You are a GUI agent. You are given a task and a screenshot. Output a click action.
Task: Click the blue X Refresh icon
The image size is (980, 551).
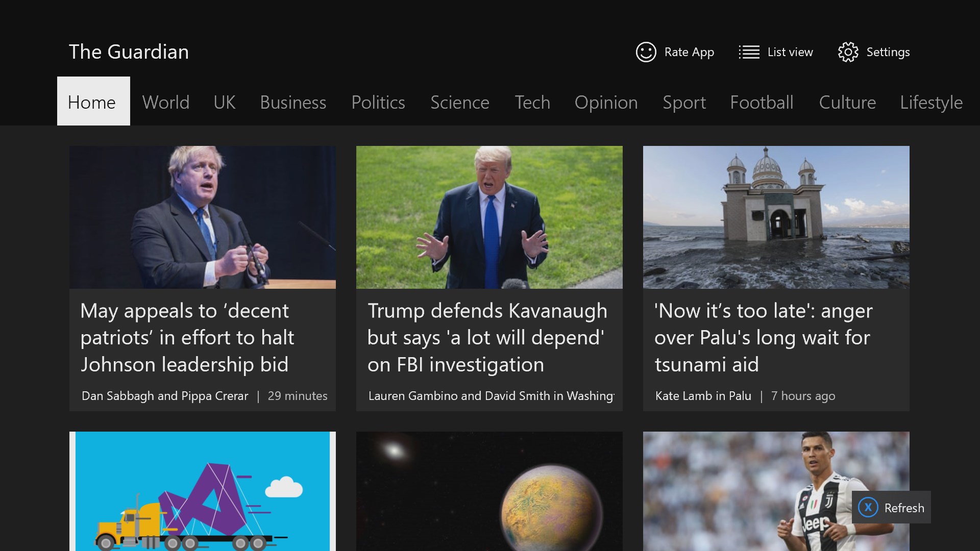[868, 507]
